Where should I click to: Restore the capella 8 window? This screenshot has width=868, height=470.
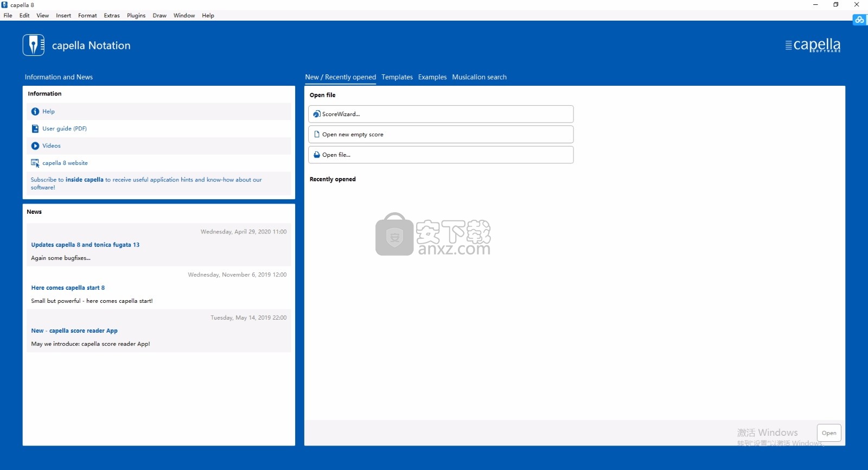(836, 5)
